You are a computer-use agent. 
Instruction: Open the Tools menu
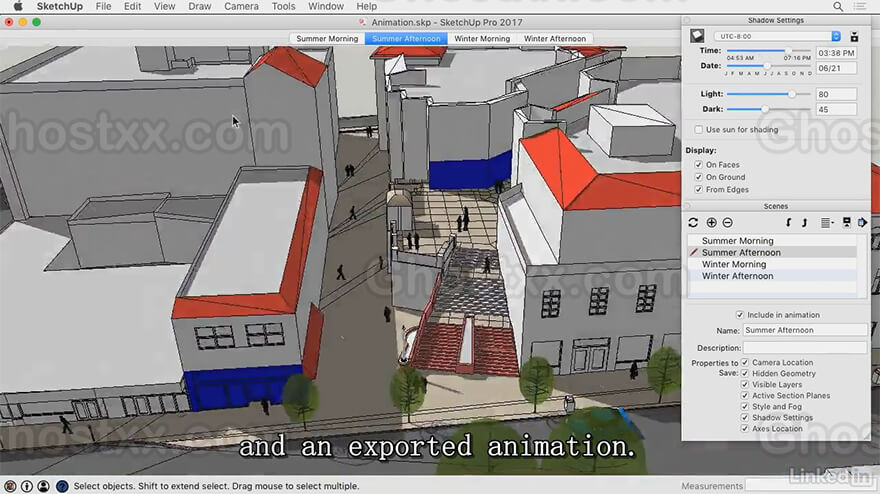tap(283, 6)
